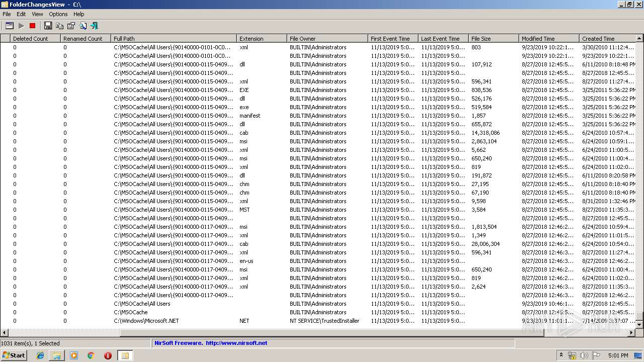Select the row with file size 14,318,086
644x362 pixels.
point(318,133)
